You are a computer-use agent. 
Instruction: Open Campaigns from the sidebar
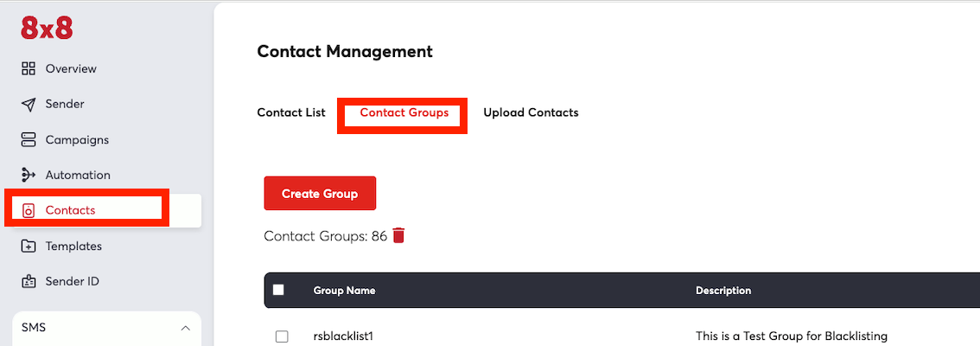(x=77, y=139)
